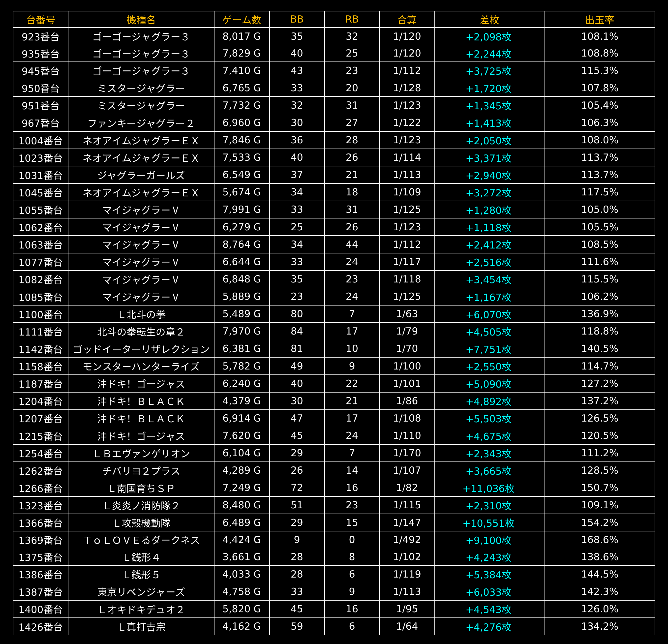Select the 合算 column header
Image resolution: width=668 pixels, height=644 pixels.
(407, 20)
